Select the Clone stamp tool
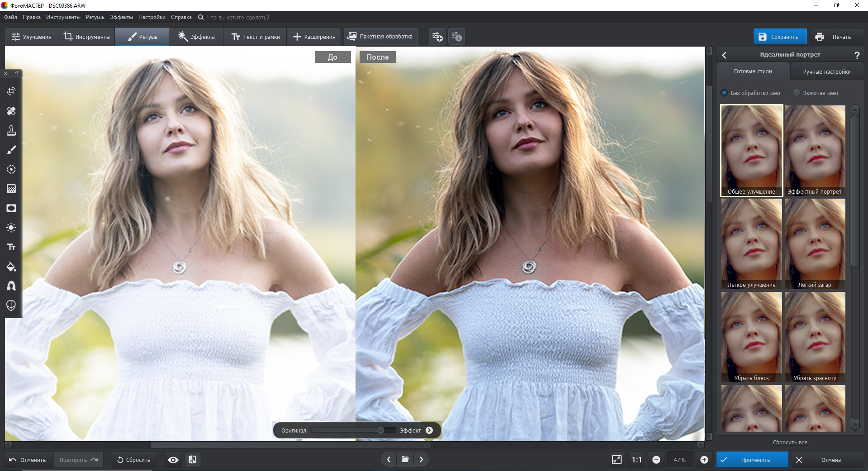Image resolution: width=868 pixels, height=471 pixels. pyautogui.click(x=11, y=131)
